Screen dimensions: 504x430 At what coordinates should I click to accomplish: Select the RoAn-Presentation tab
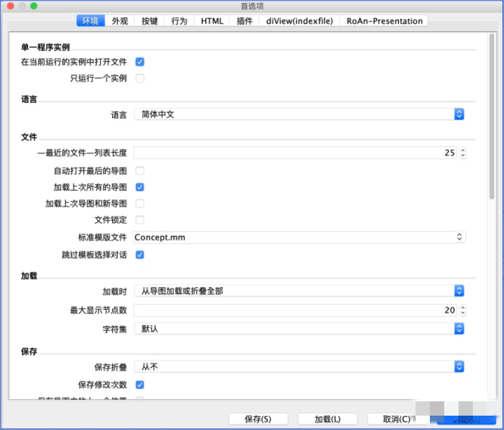pos(383,21)
